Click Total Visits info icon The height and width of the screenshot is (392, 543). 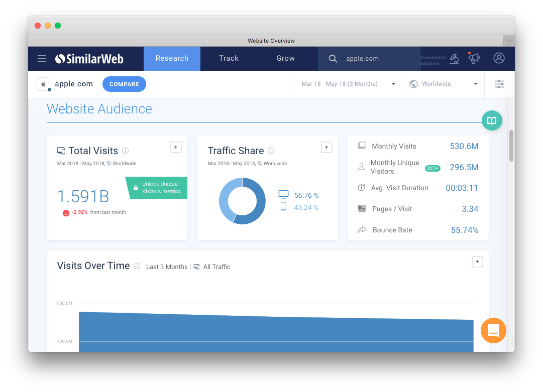click(x=126, y=151)
